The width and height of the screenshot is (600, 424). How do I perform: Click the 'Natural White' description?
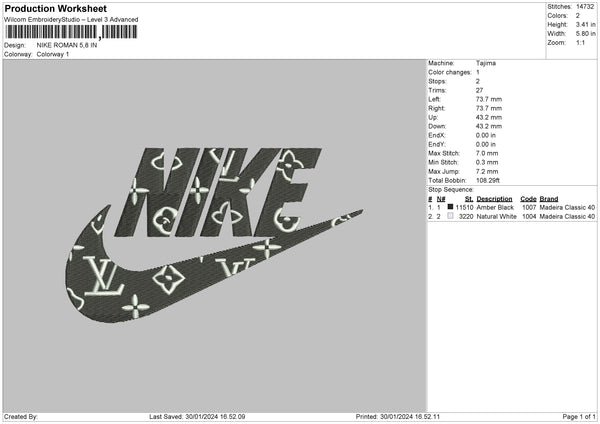tap(497, 217)
